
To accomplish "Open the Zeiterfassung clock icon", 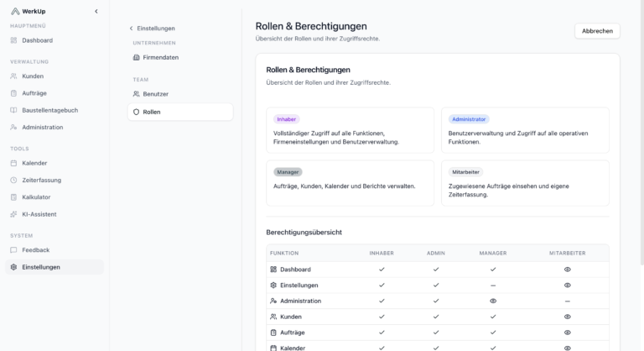I will coord(13,180).
